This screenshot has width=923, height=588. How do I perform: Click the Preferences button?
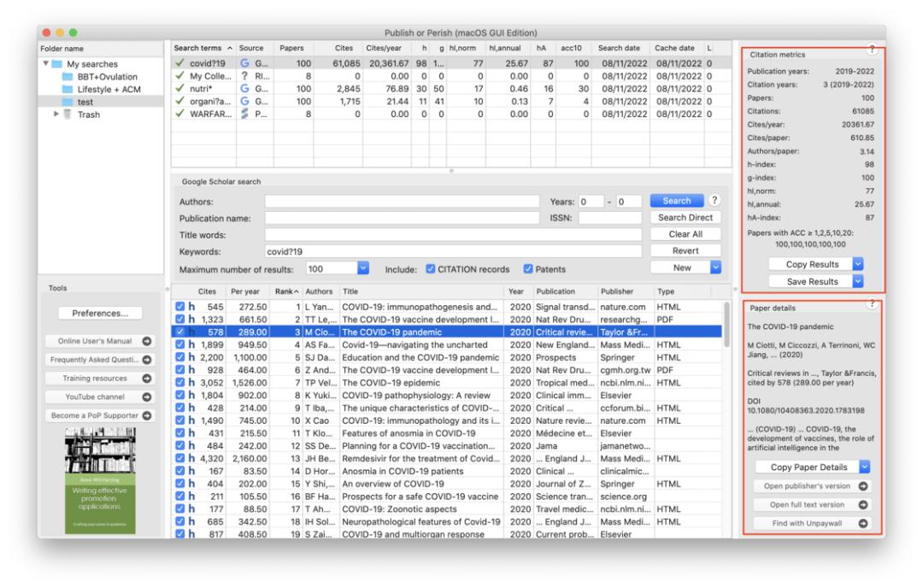tap(100, 313)
